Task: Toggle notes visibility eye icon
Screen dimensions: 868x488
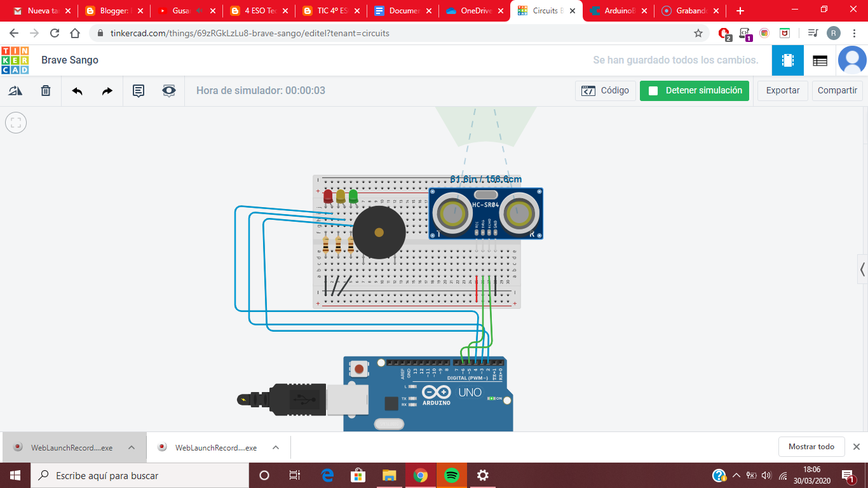Action: pos(168,91)
